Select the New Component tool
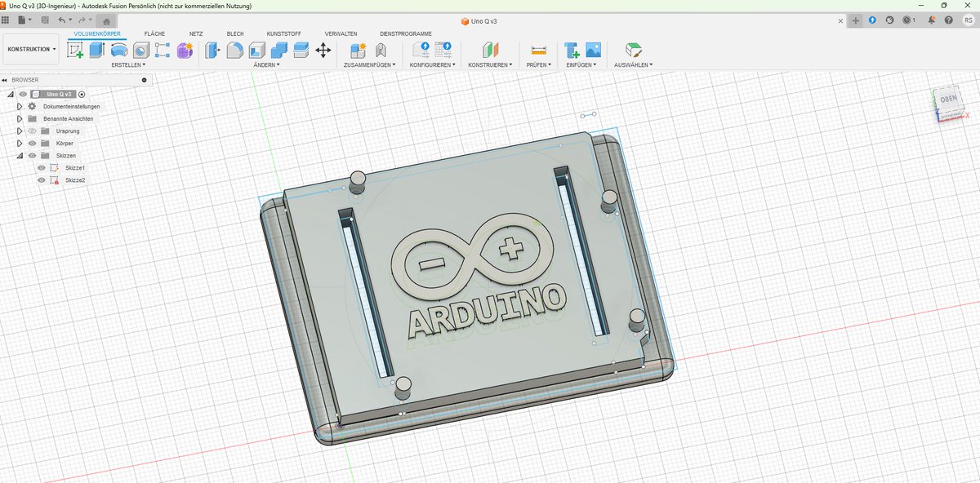The image size is (980, 483). pyautogui.click(x=358, y=50)
